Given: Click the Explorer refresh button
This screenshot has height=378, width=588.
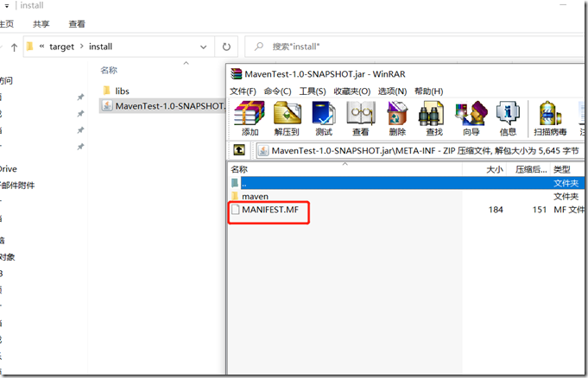Looking at the screenshot, I should pyautogui.click(x=226, y=47).
